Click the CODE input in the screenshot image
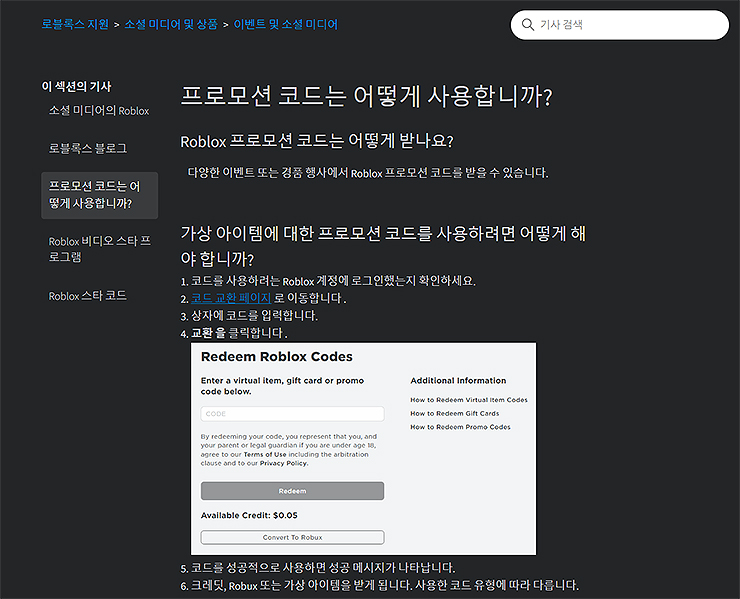740x599 pixels. [x=292, y=413]
